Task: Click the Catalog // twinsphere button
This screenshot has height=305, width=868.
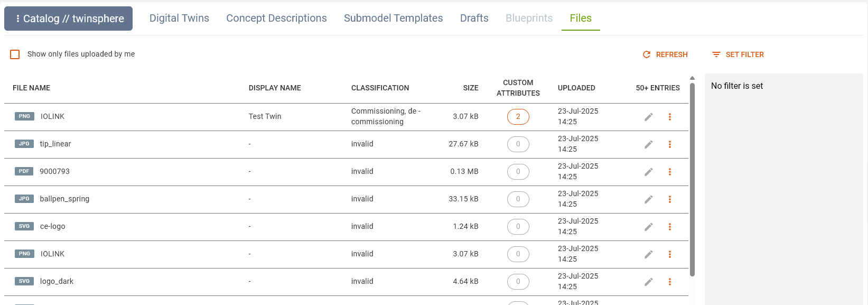Action: point(68,18)
